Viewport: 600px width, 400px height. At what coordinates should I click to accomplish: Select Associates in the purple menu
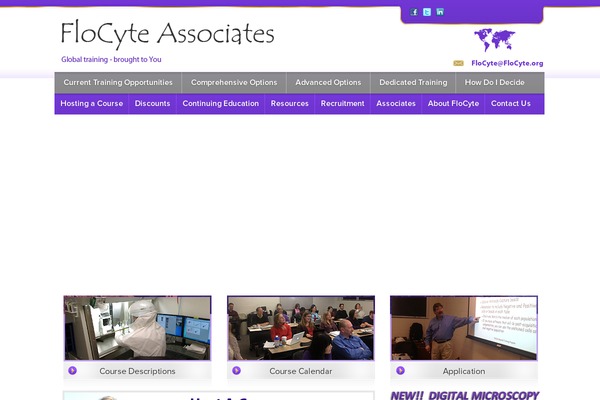point(396,104)
